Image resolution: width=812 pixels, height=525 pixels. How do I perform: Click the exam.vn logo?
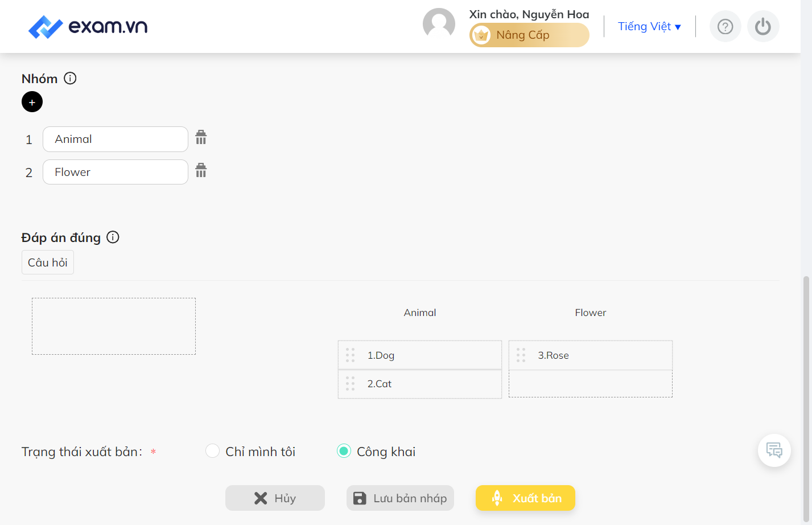tap(88, 27)
